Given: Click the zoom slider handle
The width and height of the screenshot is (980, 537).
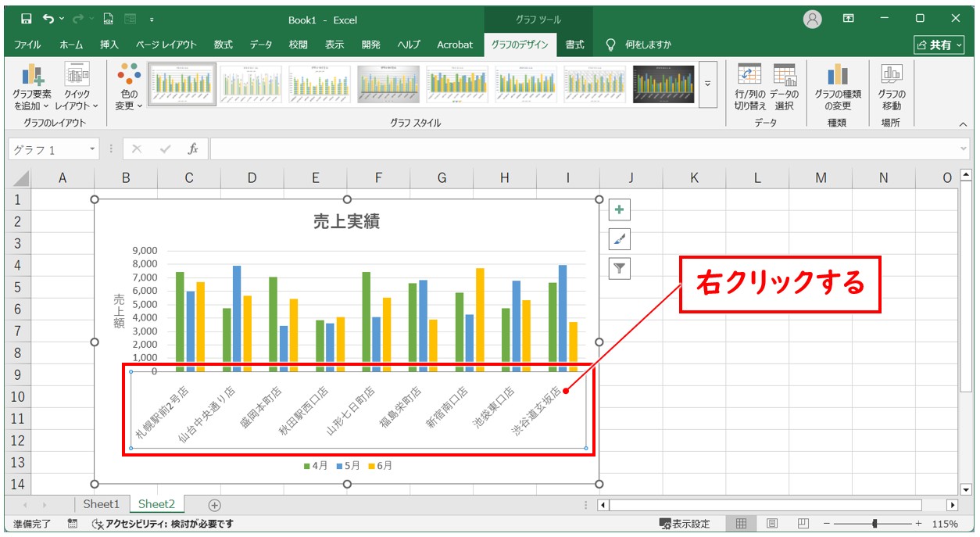Looking at the screenshot, I should [x=874, y=524].
